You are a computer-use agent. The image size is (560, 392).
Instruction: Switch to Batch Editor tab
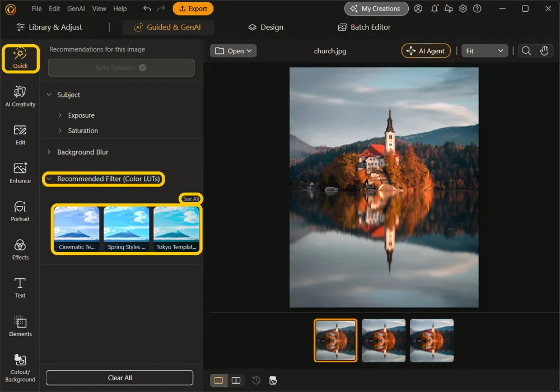click(x=365, y=27)
